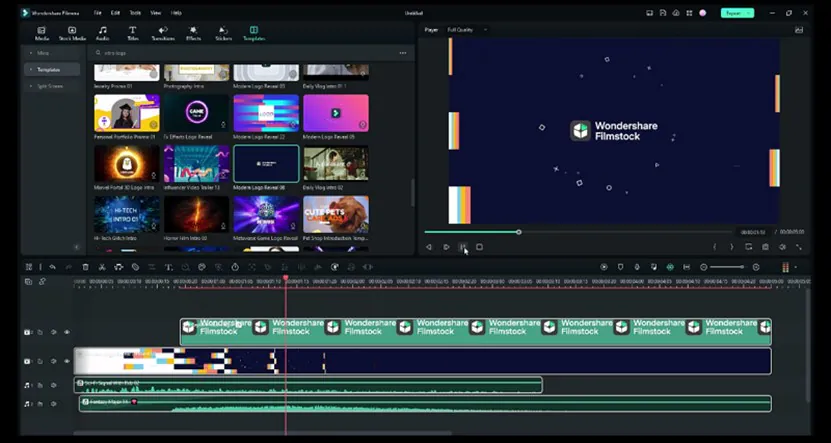The image size is (831, 443).
Task: Mute audio track 1 speaker icon
Action: click(54, 385)
